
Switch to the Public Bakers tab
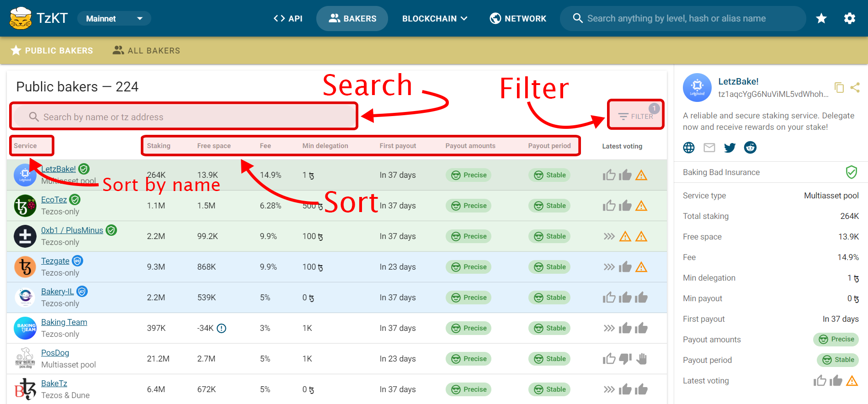point(52,50)
